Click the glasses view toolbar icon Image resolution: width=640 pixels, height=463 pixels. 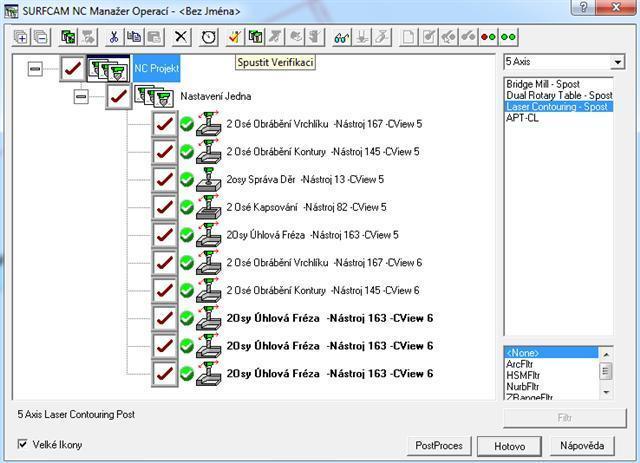pyautogui.click(x=341, y=38)
